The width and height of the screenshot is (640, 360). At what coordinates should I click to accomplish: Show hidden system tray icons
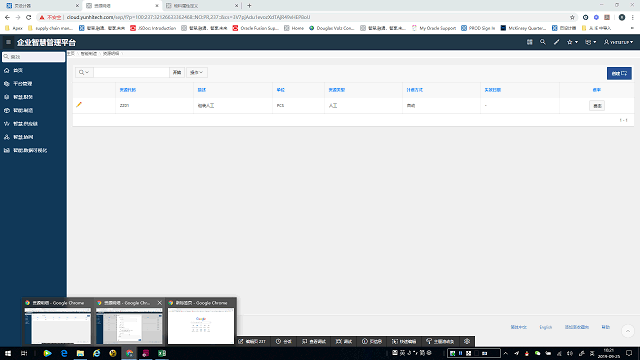[x=506, y=353]
